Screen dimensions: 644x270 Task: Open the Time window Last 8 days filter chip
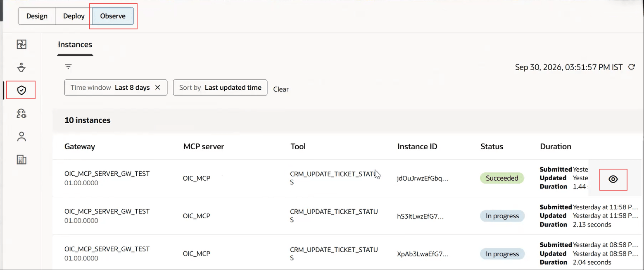pyautogui.click(x=116, y=88)
